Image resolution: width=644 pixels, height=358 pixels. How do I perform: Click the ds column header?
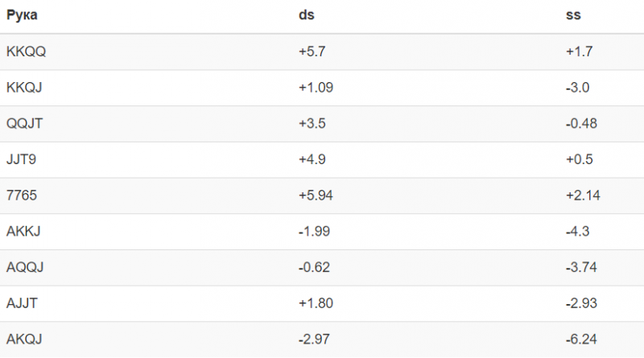pos(307,15)
